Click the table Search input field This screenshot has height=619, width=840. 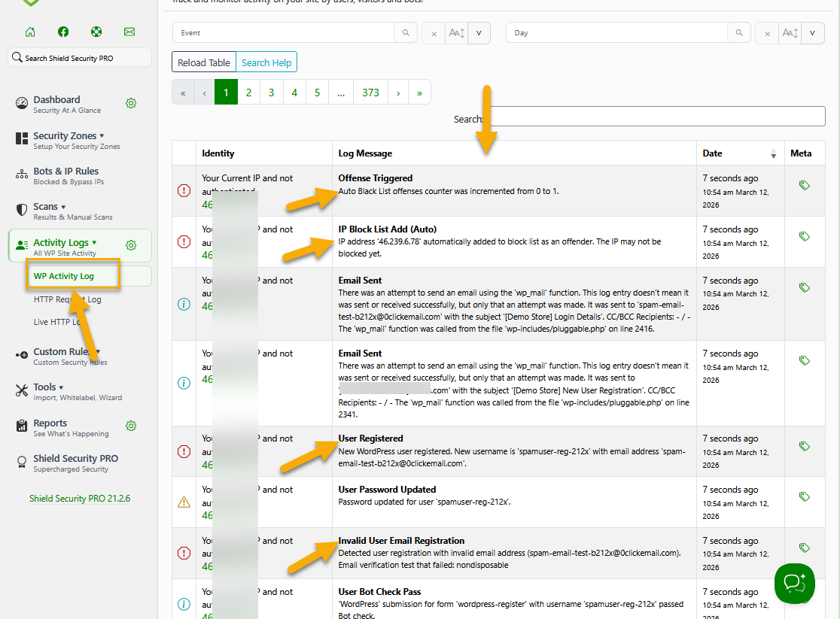coord(656,117)
